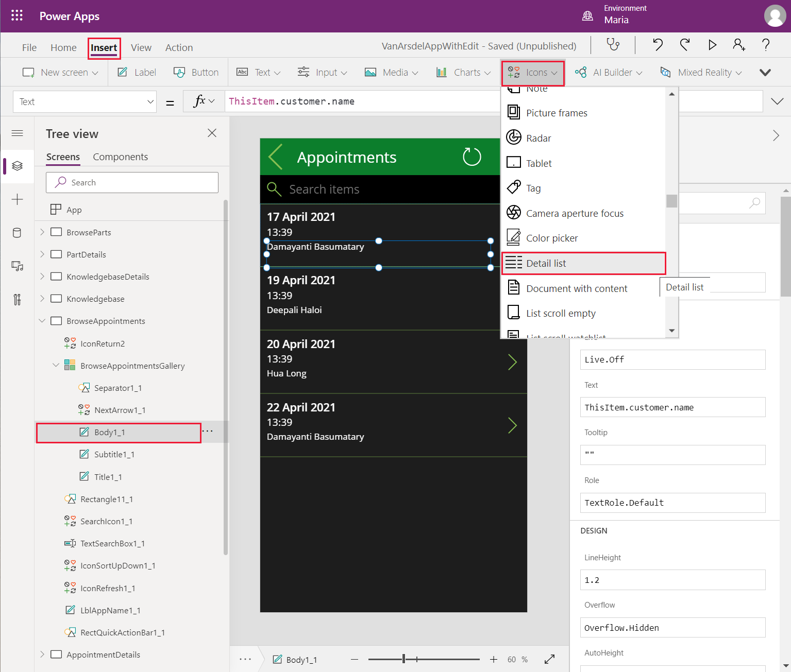Choose Camera aperture focus icon
Screen dimensions: 791x672
[x=583, y=213]
